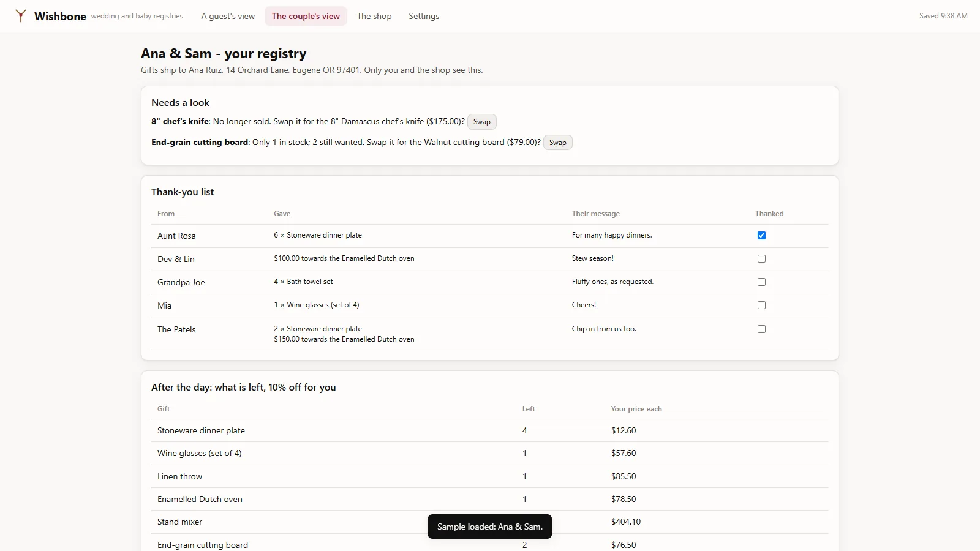The width and height of the screenshot is (980, 551).
Task: Click 'Their message' column header
Action: pyautogui.click(x=595, y=214)
